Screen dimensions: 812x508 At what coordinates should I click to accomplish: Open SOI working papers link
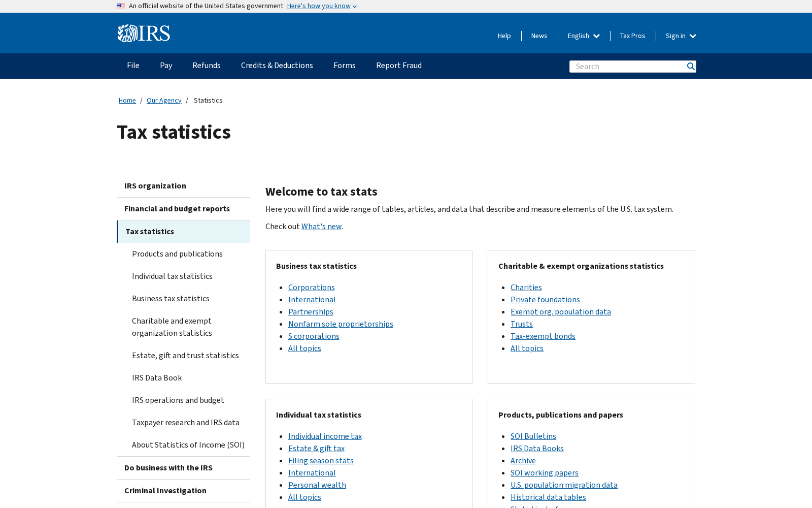545,473
